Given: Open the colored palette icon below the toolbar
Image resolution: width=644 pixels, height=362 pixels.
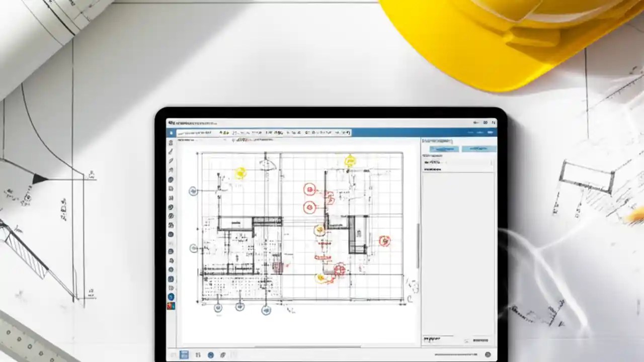Looking at the screenshot, I should tap(171, 306).
